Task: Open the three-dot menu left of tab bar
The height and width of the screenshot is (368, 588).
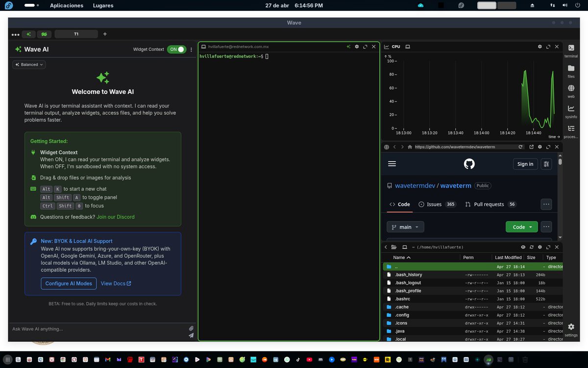Action: point(16,34)
